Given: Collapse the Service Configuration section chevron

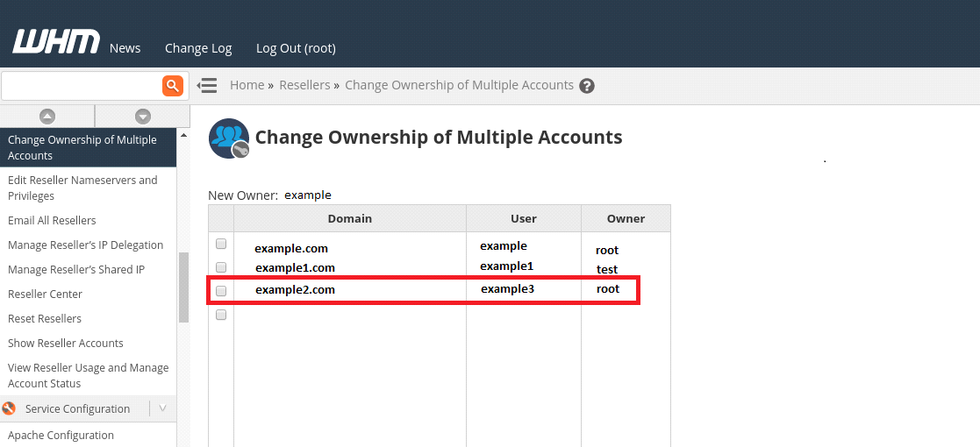Looking at the screenshot, I should (162, 409).
